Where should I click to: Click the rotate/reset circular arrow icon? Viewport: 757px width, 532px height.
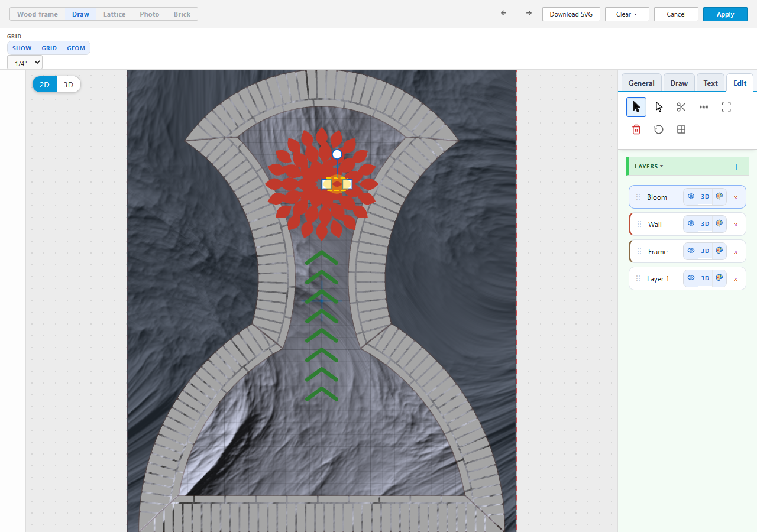coord(659,129)
